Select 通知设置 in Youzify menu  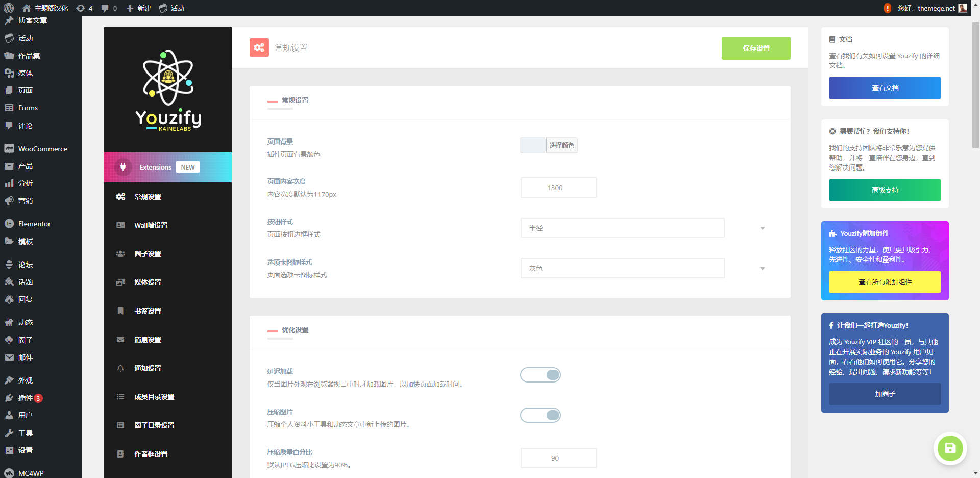tap(168, 368)
